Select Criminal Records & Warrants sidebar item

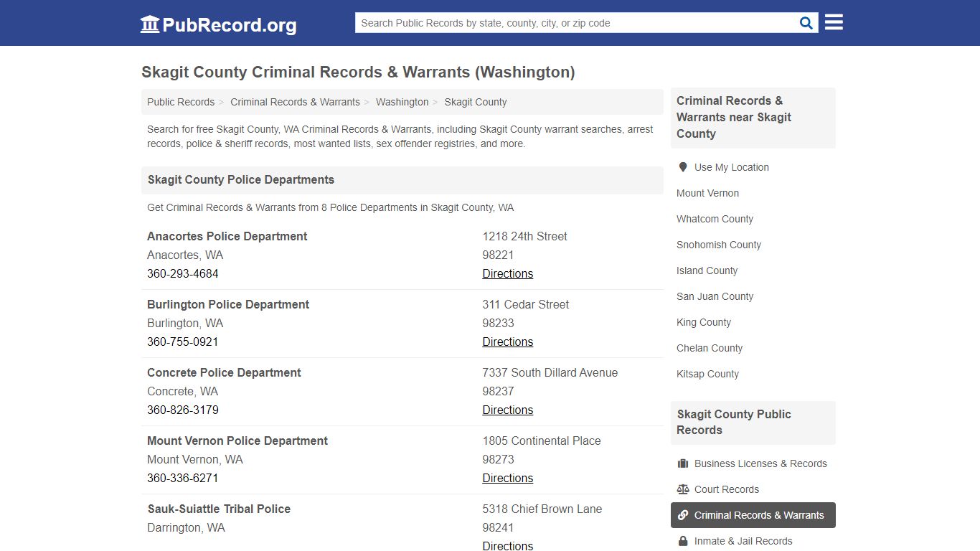(x=753, y=515)
